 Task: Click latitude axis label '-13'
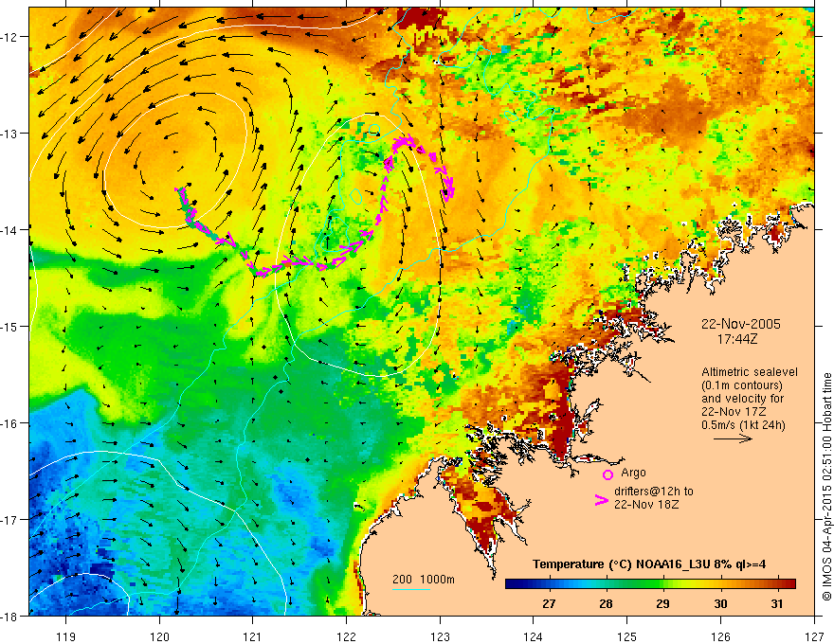(x=10, y=134)
